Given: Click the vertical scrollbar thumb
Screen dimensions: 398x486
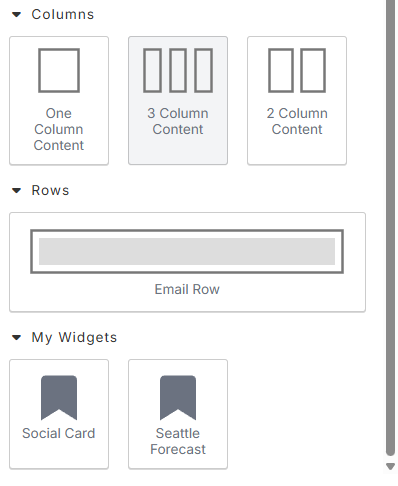Looking at the screenshot, I should (390, 228).
